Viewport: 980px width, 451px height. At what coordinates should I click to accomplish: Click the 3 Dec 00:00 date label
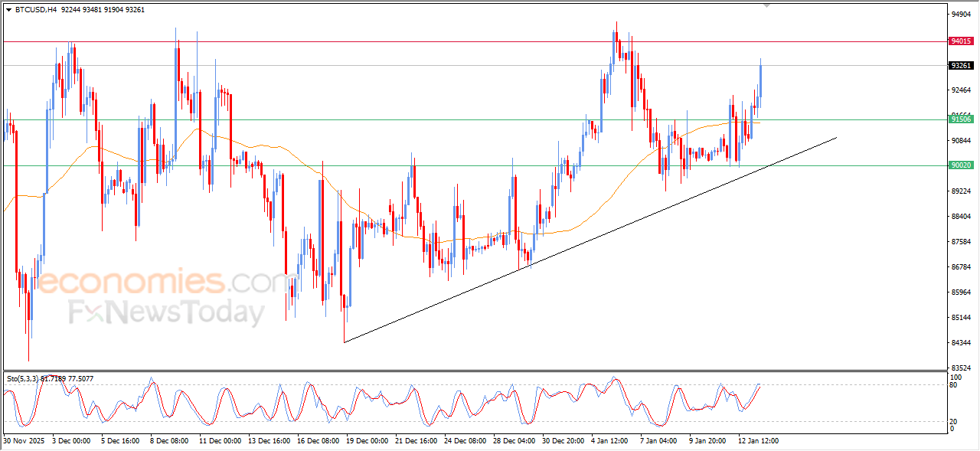click(x=73, y=441)
